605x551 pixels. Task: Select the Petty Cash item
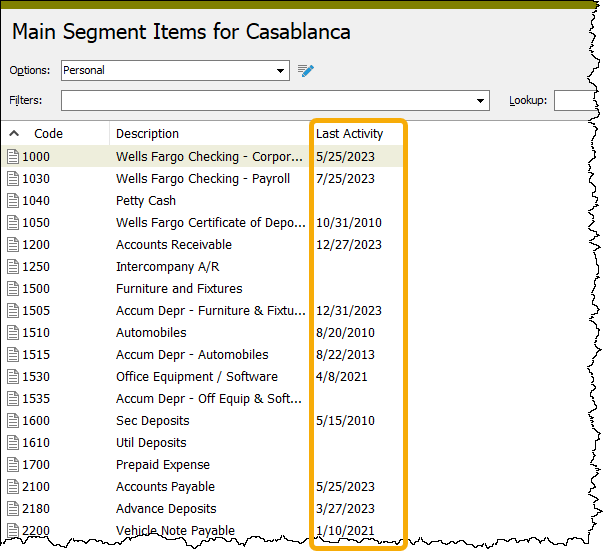146,201
